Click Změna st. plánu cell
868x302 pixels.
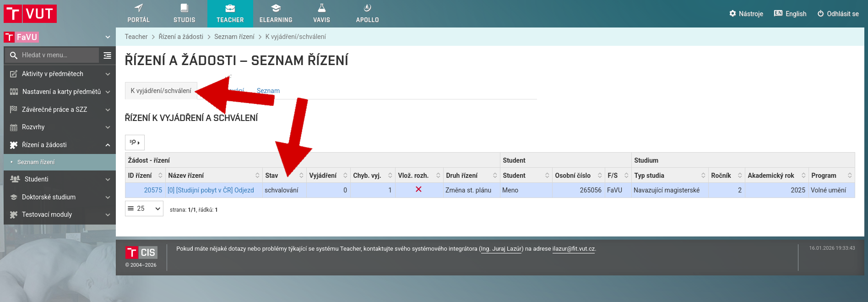pos(472,190)
